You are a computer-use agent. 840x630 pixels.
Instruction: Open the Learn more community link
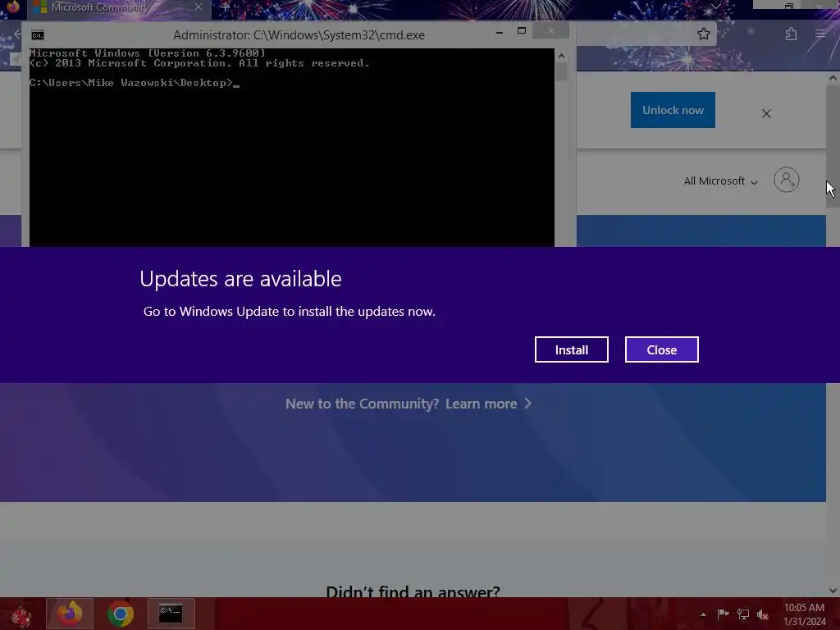(x=488, y=404)
